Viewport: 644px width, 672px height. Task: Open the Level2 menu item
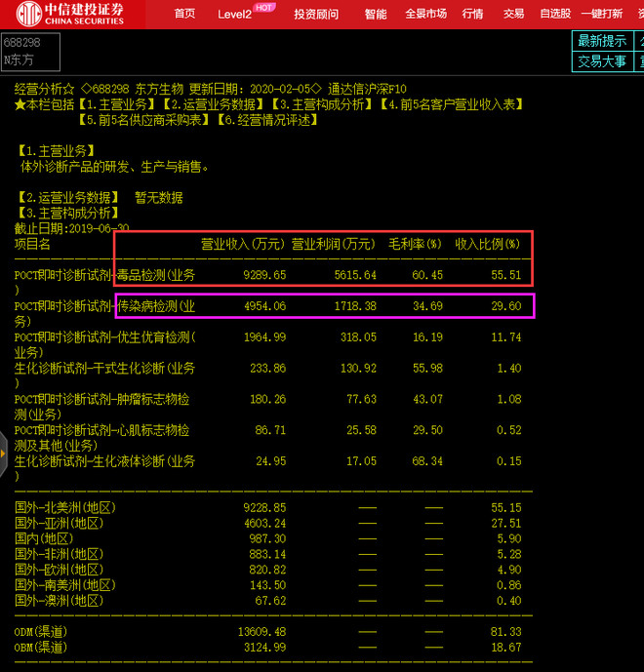pyautogui.click(x=234, y=15)
